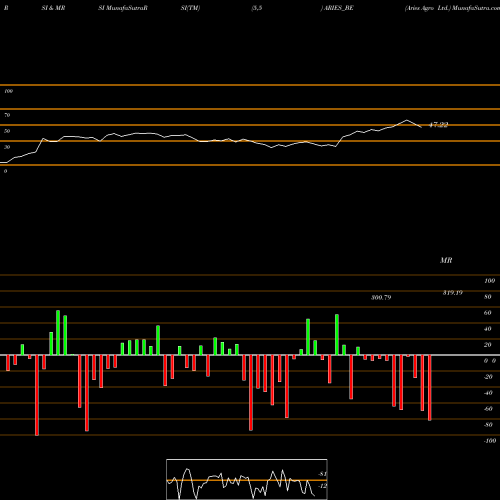Open the mini oscillator thumbnail chart
Image resolution: width=500 pixels, height=500 pixels.
247,479
